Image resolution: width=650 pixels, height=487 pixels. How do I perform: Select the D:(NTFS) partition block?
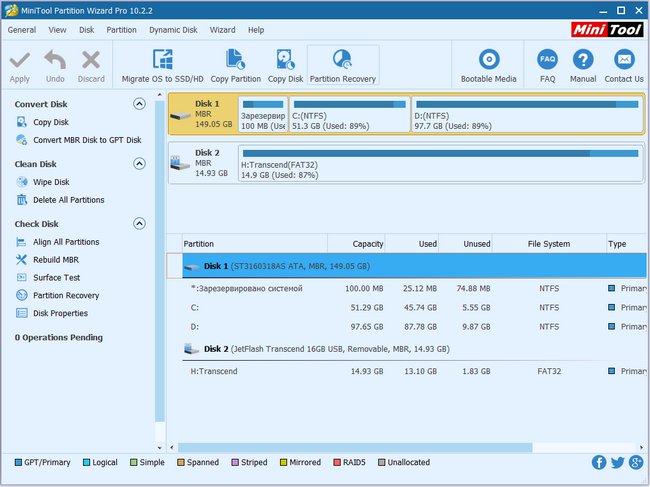[x=527, y=114]
